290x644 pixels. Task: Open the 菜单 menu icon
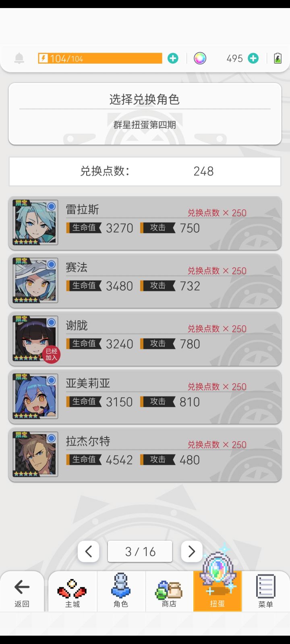[266, 591]
